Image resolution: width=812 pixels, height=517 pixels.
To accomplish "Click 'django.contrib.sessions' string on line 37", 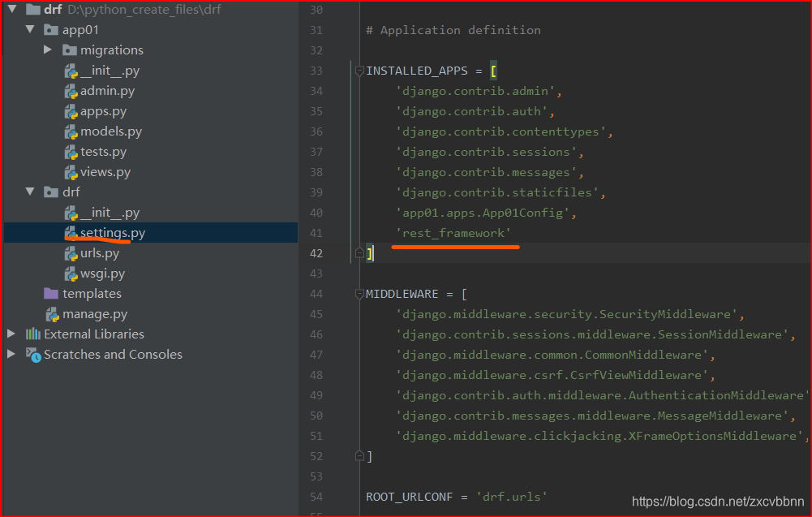I will point(486,152).
